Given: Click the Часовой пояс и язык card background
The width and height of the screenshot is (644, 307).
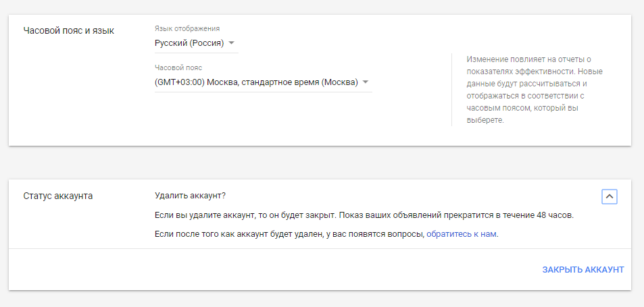Looking at the screenshot, I should pyautogui.click(x=81, y=101).
